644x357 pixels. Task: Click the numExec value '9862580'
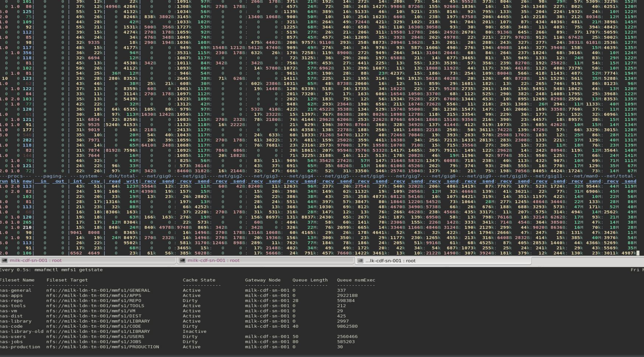347,326
